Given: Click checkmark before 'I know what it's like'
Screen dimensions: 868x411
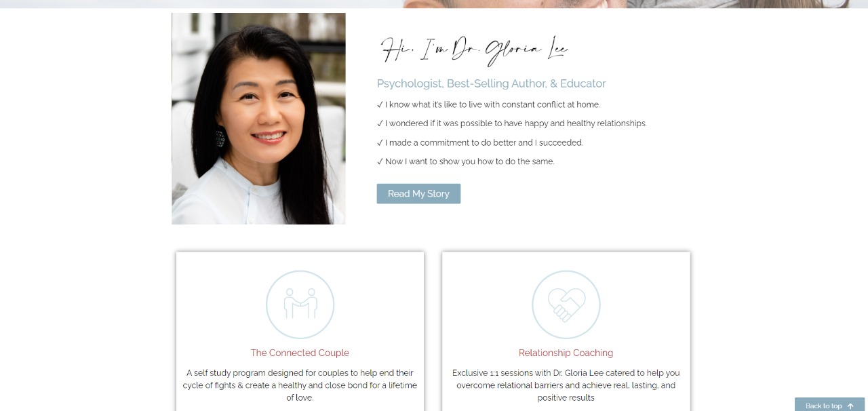Looking at the screenshot, I should [380, 104].
